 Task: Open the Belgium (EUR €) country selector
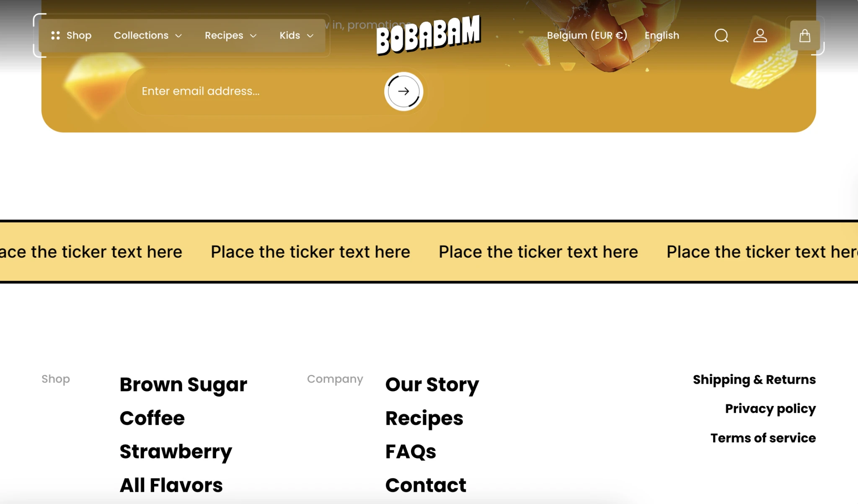point(587,36)
